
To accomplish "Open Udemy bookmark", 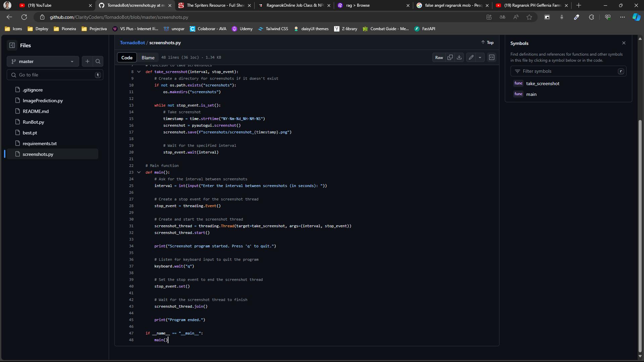I will click(x=242, y=29).
